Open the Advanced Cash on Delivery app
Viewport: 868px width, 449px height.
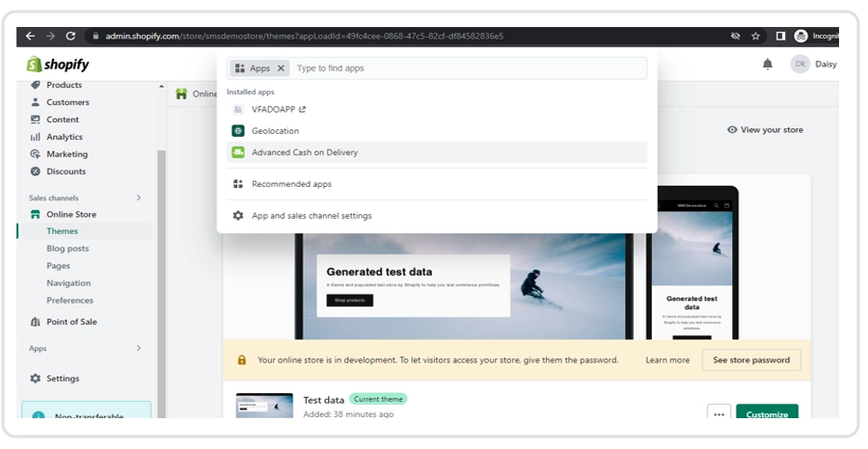tap(304, 152)
